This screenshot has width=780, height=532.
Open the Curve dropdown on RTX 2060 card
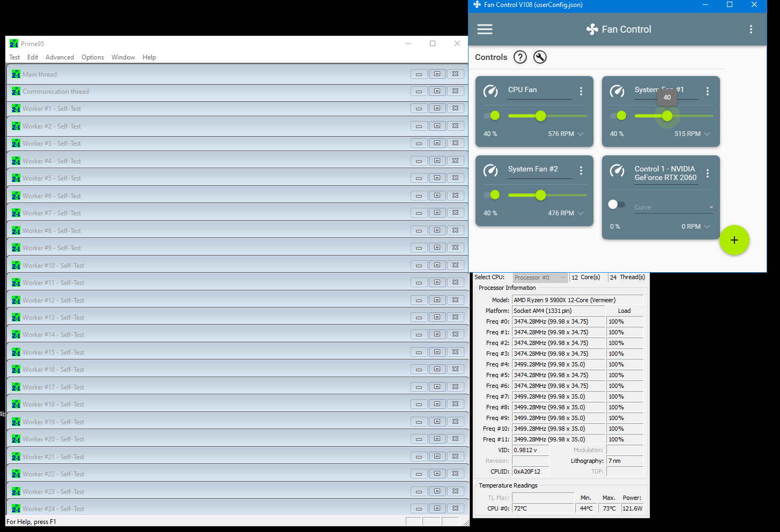click(x=674, y=207)
